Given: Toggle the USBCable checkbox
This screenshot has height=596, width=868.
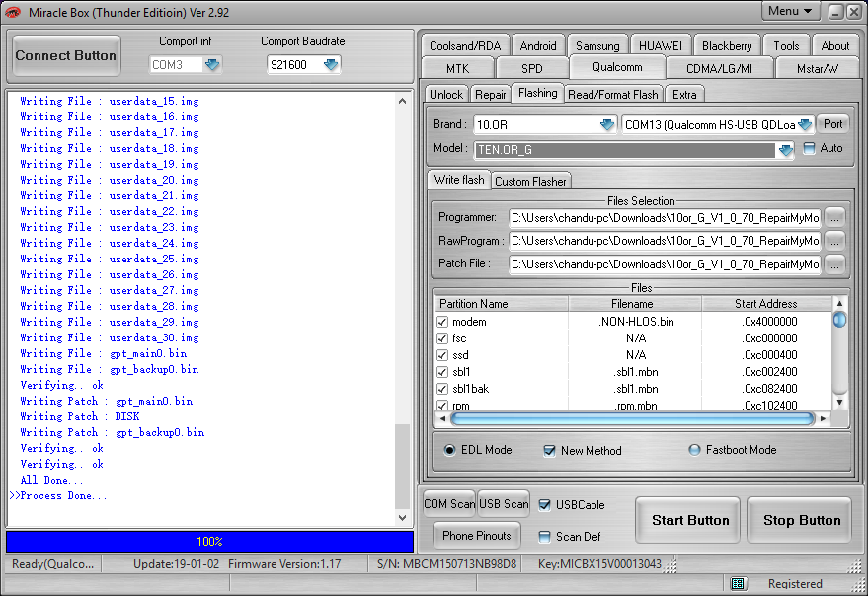Looking at the screenshot, I should tap(545, 504).
